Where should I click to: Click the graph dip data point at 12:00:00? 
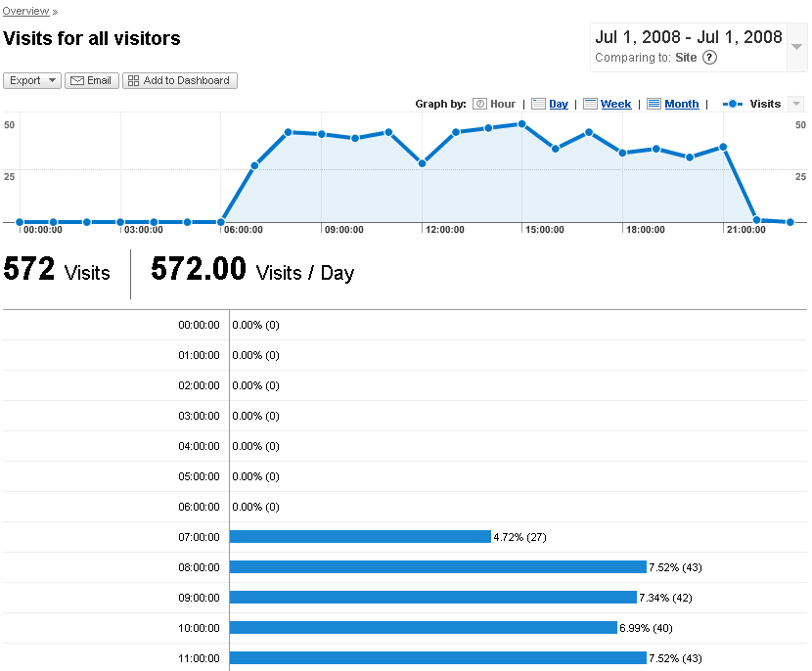422,163
